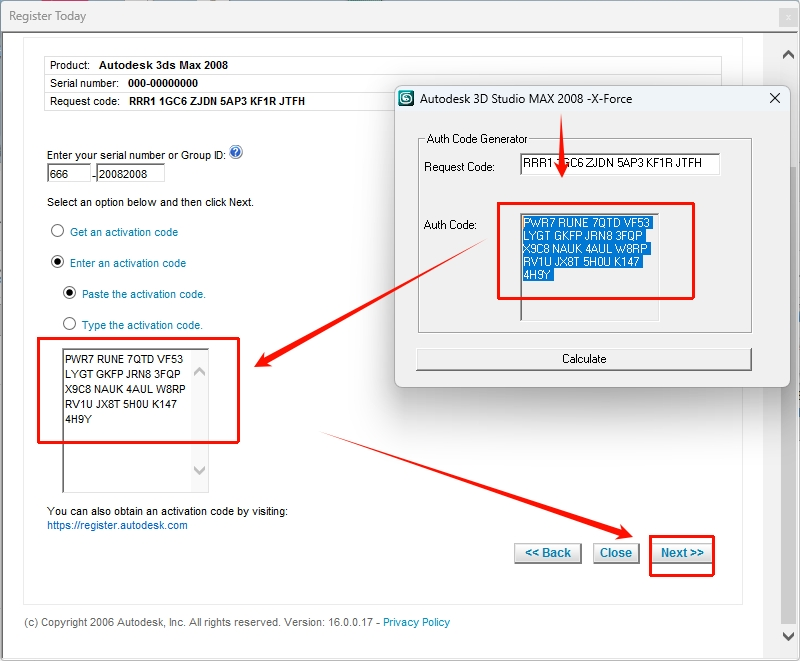Open the register.autodesk.com link

click(x=117, y=525)
